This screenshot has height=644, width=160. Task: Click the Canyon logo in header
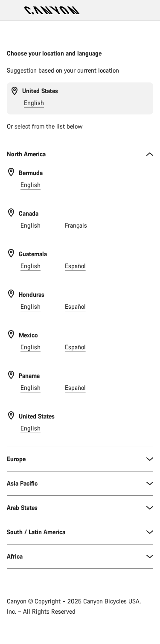(52, 10)
